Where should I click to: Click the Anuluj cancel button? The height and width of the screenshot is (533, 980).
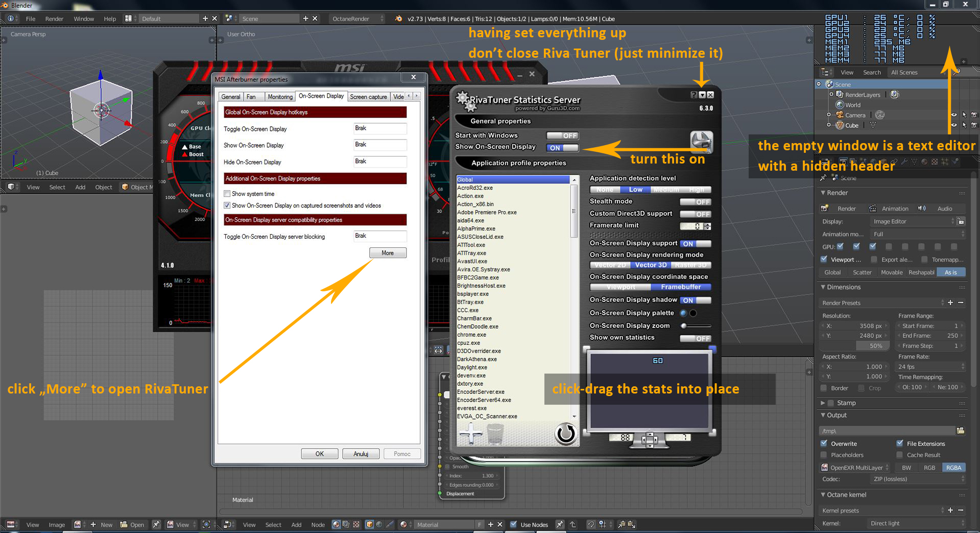tap(361, 454)
